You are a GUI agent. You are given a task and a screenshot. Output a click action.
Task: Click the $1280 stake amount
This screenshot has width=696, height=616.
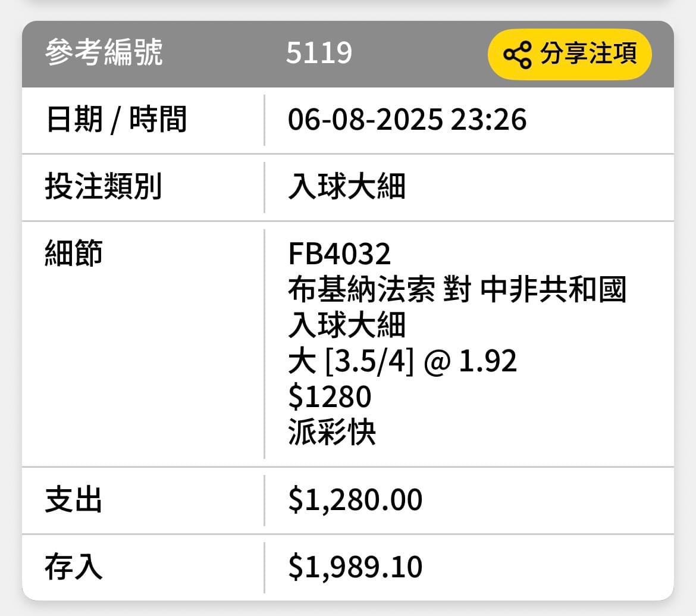(330, 396)
